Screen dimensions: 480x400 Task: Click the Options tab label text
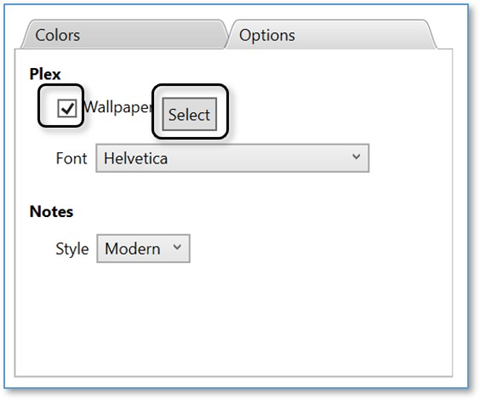pyautogui.click(x=267, y=35)
